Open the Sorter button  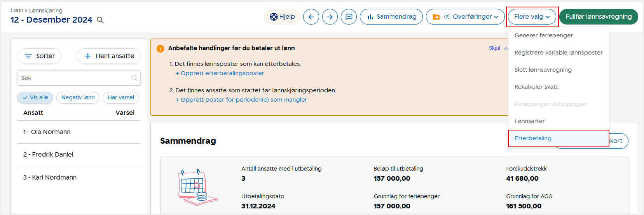[x=39, y=56]
